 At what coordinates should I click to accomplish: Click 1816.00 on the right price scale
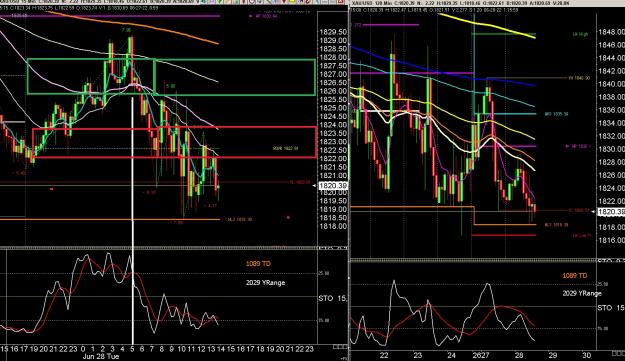click(x=611, y=240)
